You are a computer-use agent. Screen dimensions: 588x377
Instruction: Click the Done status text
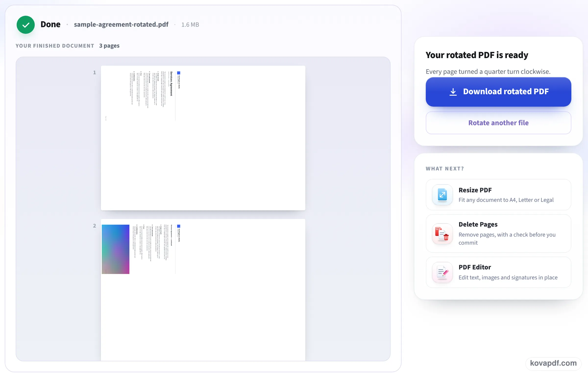tap(50, 24)
